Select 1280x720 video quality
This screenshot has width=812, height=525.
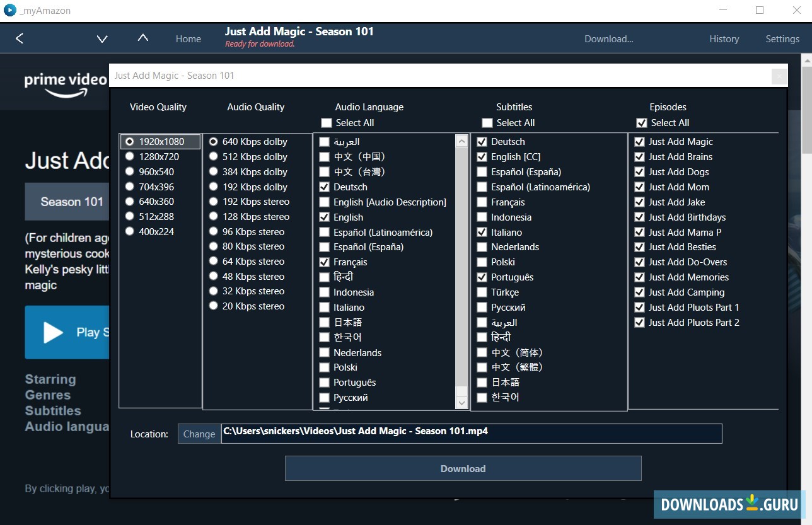click(x=130, y=156)
